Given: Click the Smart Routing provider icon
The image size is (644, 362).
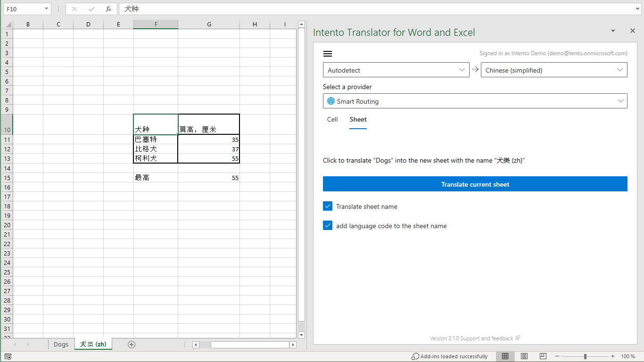Looking at the screenshot, I should coord(331,101).
